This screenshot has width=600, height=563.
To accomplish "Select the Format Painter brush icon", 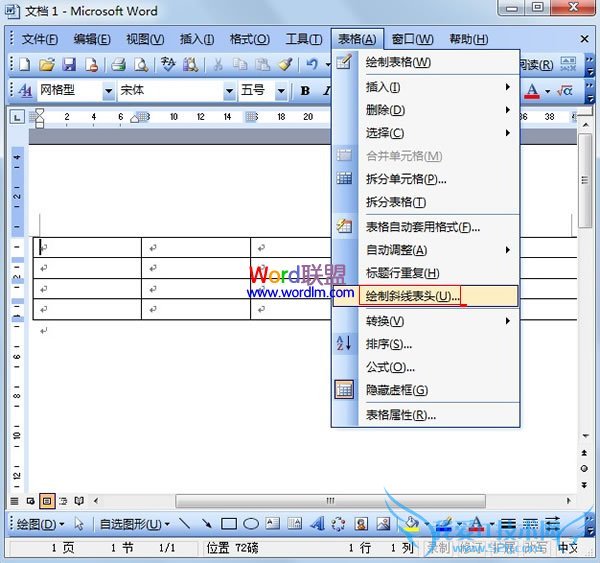I will point(285,64).
